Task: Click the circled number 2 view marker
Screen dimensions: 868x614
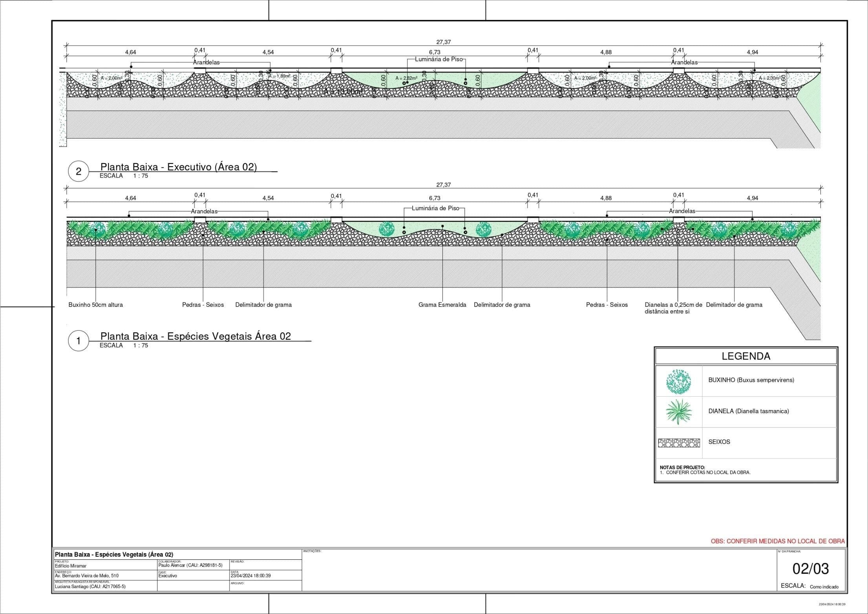Action: pos(79,171)
